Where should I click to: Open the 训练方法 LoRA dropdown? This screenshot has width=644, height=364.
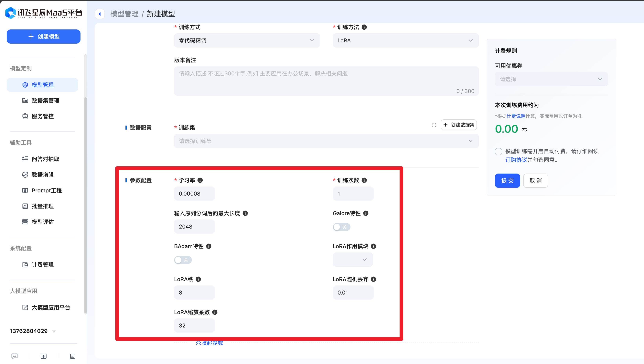[405, 40]
